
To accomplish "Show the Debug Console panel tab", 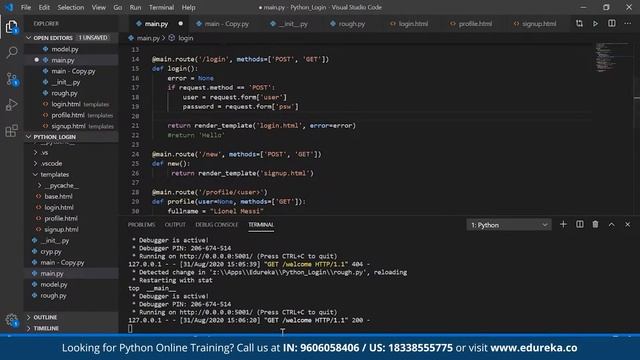I will (217, 224).
